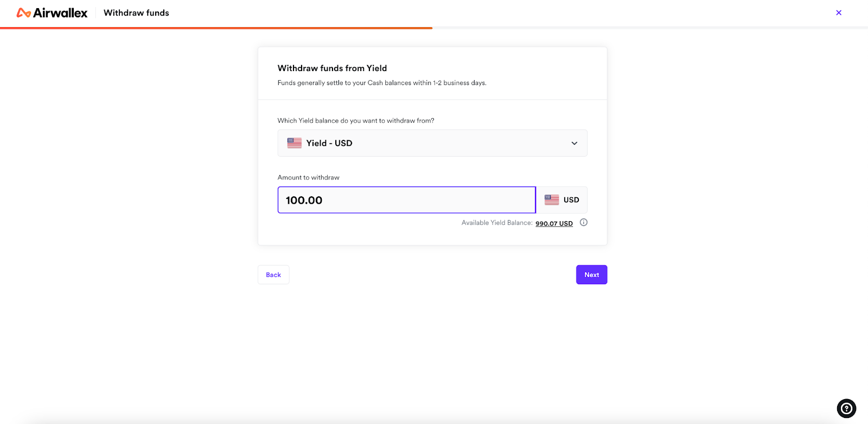Click the orange progress bar at top
This screenshot has width=868, height=424.
point(216,28)
